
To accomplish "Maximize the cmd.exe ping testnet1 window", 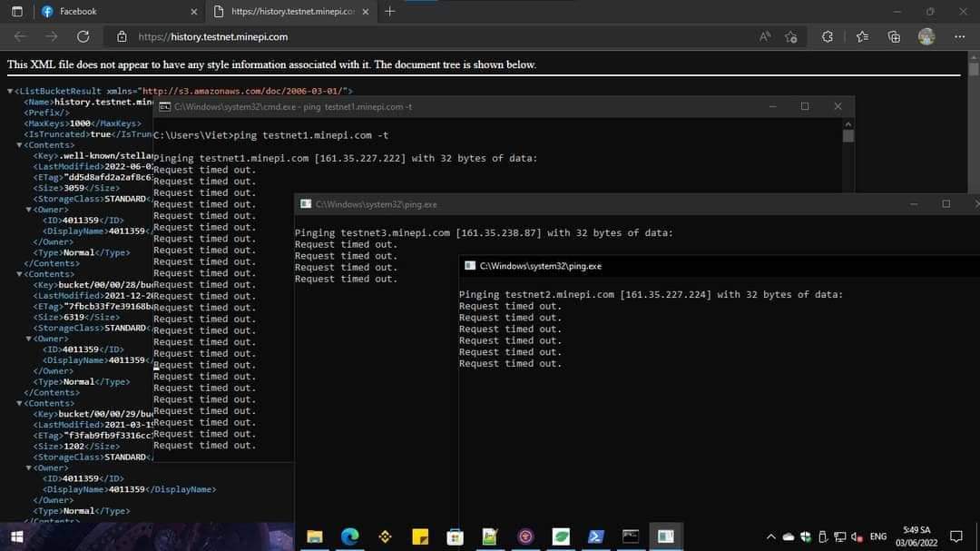I will [x=805, y=106].
